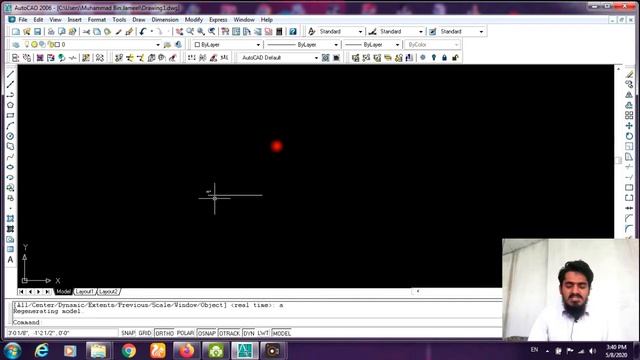Select the Hatch tool
Screen dimensions: 640x360
pos(10,218)
